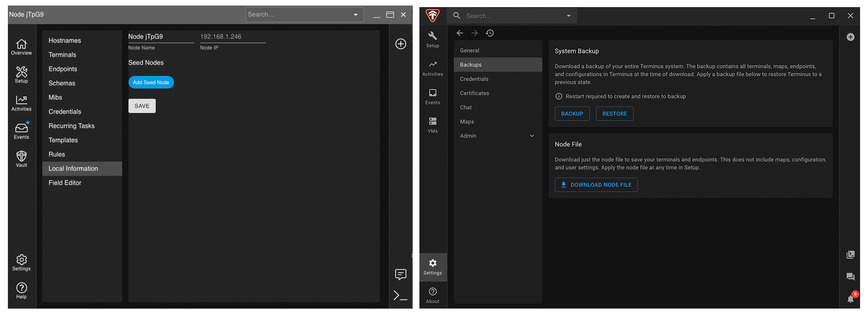
Task: Open the terminal prompt icon in left window
Action: tap(400, 295)
